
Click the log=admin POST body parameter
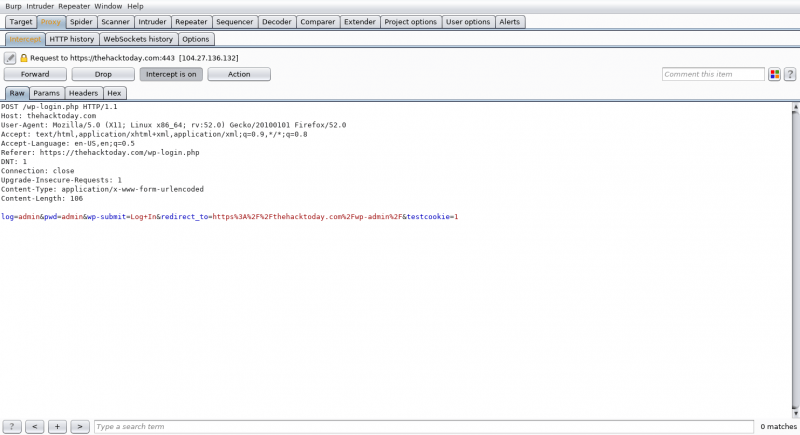pos(20,217)
